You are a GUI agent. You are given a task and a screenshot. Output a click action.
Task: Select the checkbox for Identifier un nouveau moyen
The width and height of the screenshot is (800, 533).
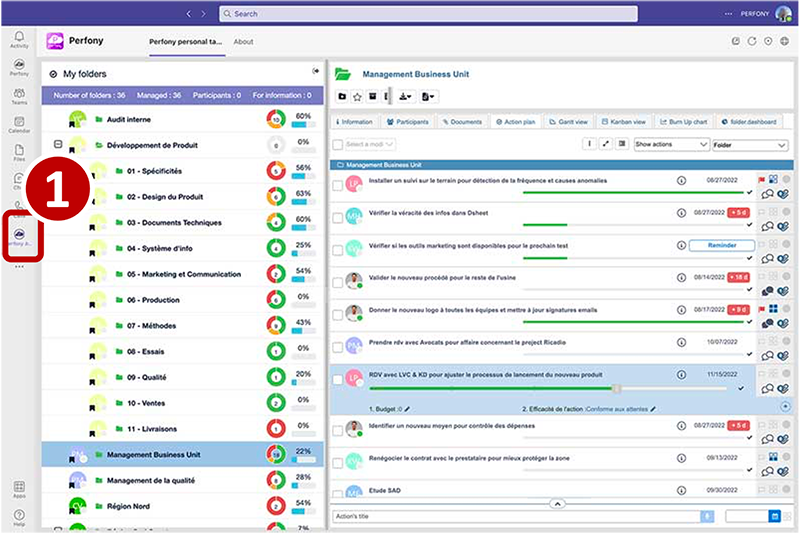pos(338,431)
